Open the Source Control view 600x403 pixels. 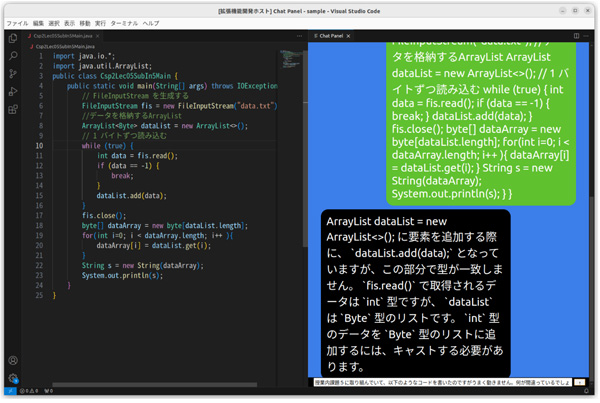point(13,74)
